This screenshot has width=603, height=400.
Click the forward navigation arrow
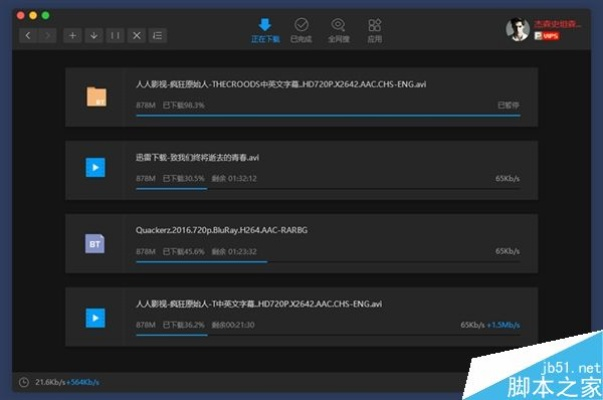(46, 35)
